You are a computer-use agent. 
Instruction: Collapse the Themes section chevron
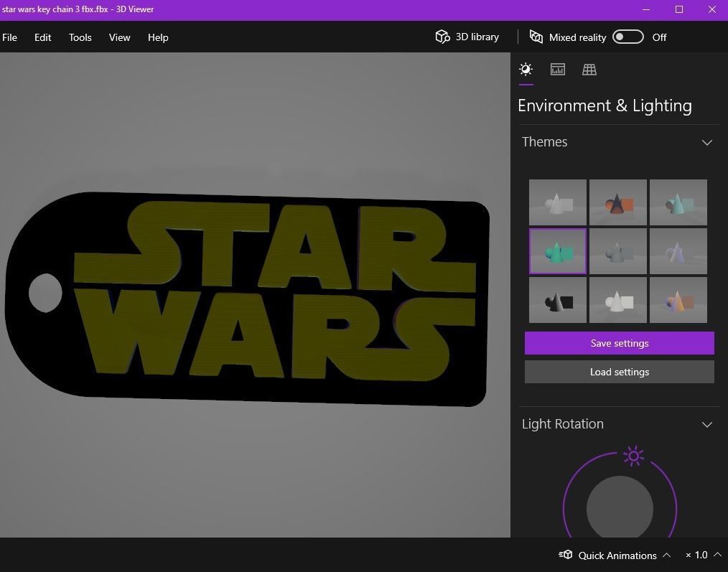[x=706, y=143]
